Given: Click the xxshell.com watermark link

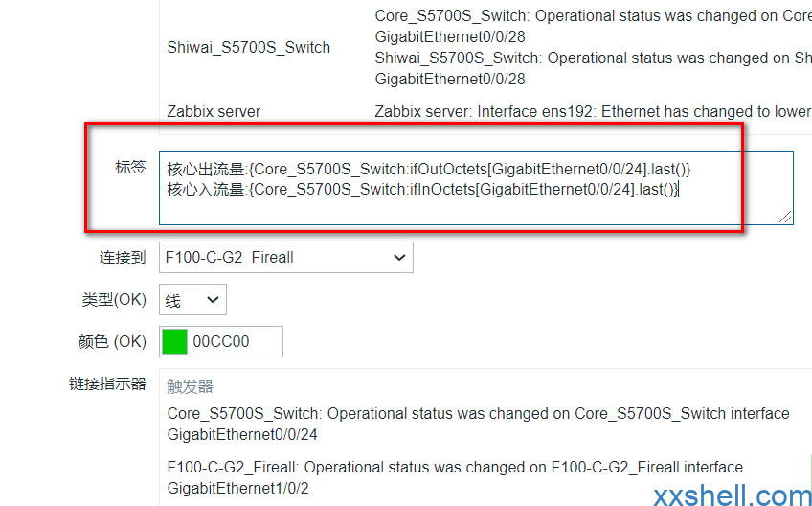Looking at the screenshot, I should 732,494.
